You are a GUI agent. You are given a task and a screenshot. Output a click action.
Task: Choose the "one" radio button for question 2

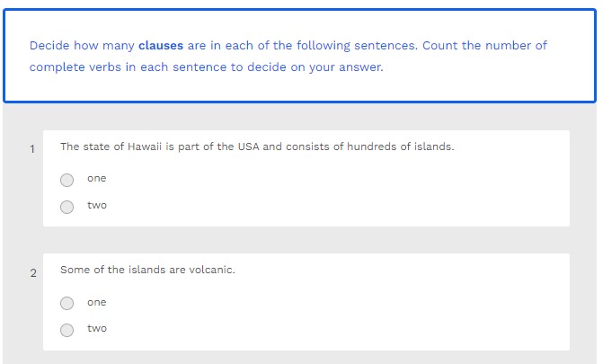click(67, 303)
